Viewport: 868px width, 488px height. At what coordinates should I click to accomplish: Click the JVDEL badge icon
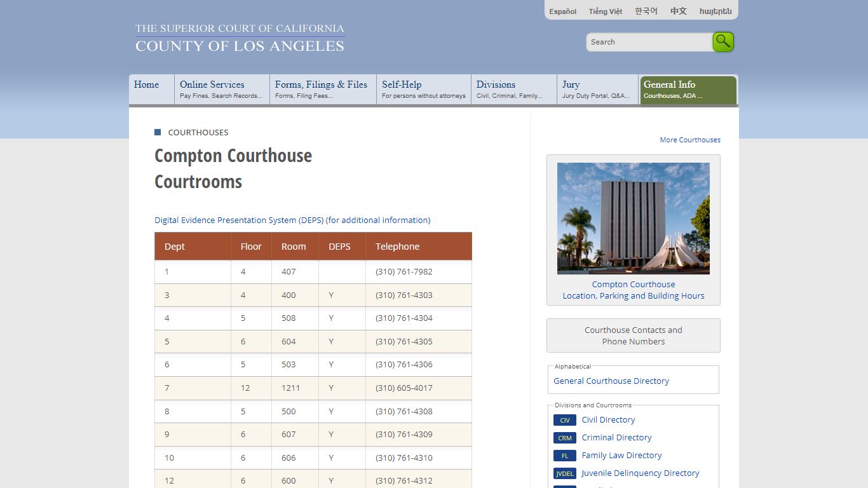click(565, 473)
